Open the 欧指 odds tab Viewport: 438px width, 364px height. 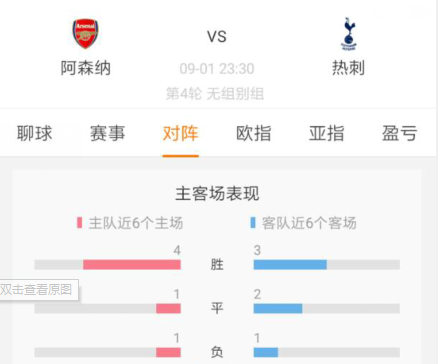coord(253,133)
